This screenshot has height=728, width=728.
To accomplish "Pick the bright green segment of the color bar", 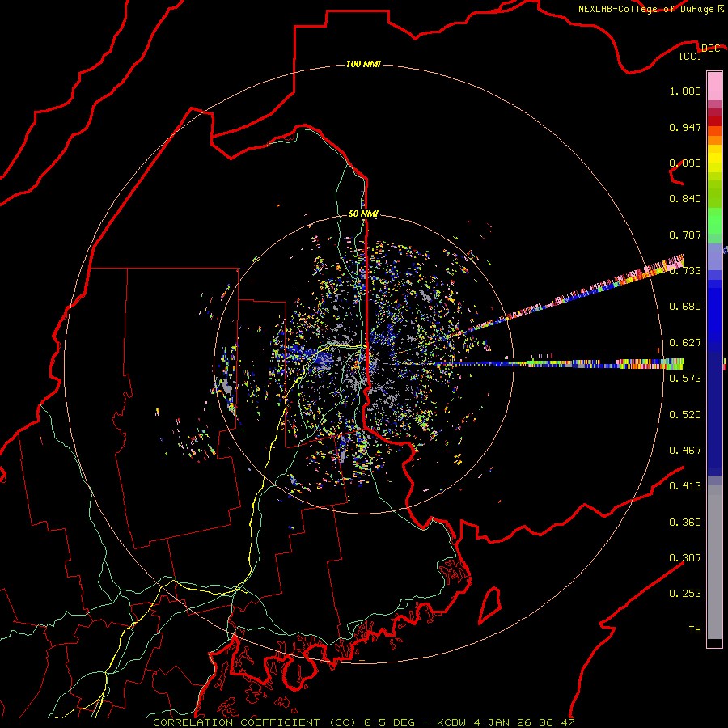I will pos(714,221).
